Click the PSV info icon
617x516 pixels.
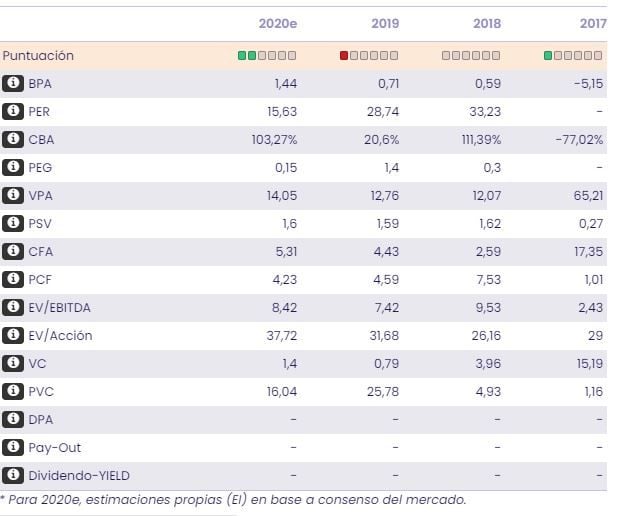click(13, 224)
